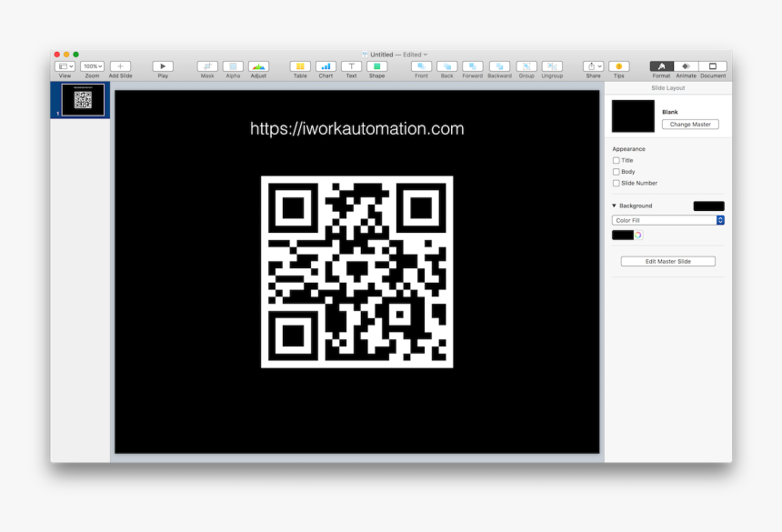The width and height of the screenshot is (782, 532).
Task: Enable the Body checkbox
Action: point(617,172)
